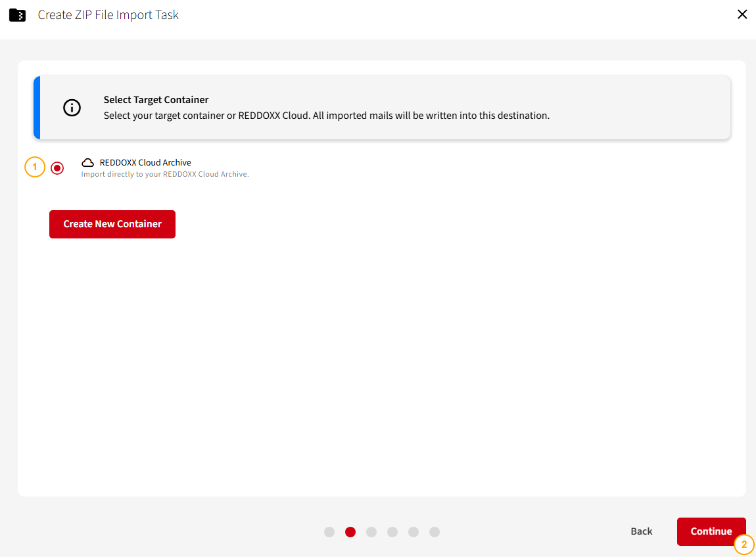Click the info circle icon in the banner
Screen dimensions: 756x557
coord(72,108)
